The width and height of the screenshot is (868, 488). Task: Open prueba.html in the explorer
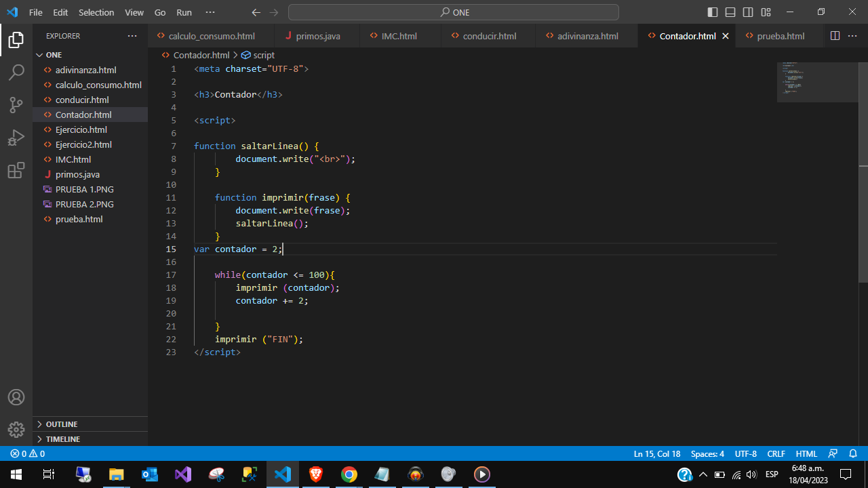point(90,219)
